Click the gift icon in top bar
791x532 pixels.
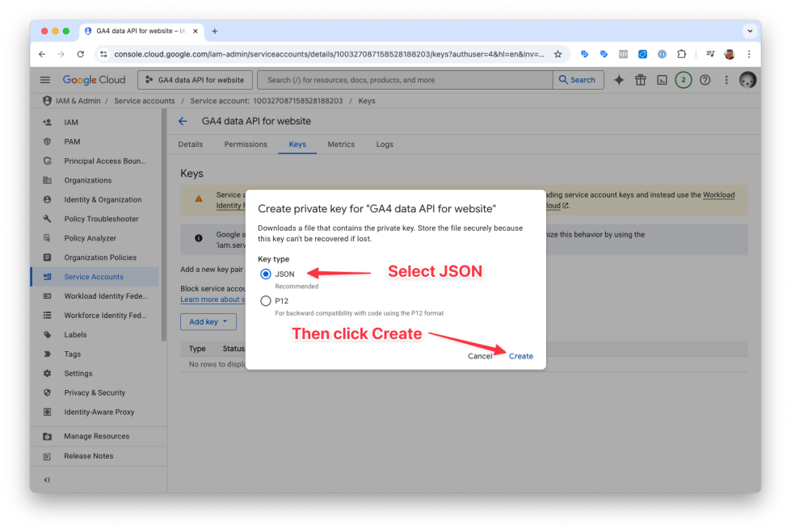click(641, 80)
